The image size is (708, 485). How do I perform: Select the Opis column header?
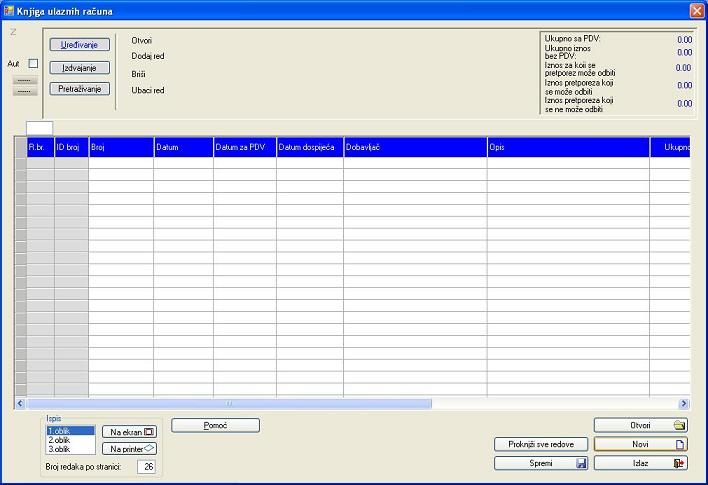pos(568,147)
